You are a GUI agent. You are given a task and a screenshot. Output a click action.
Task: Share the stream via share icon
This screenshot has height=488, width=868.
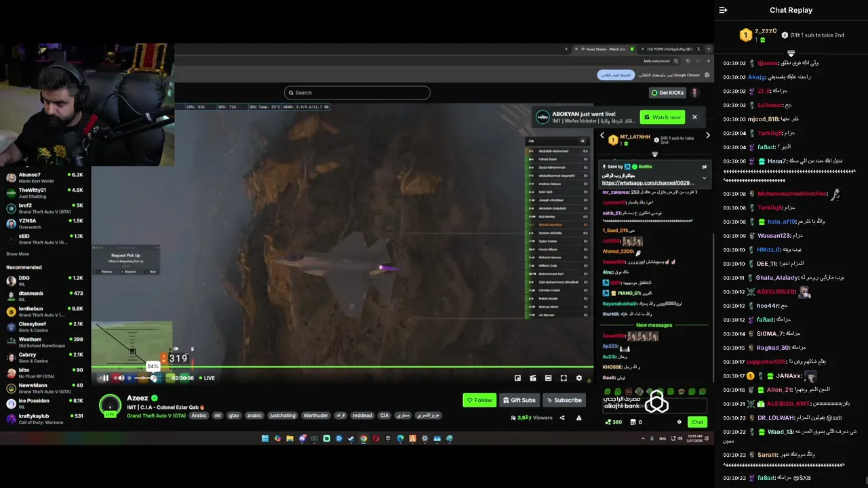point(562,418)
